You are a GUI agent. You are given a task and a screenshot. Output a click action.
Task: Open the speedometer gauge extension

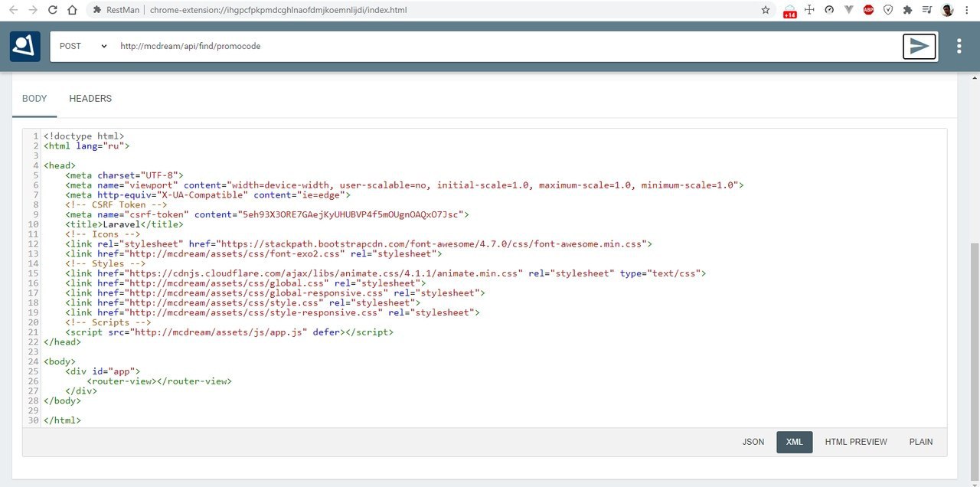click(829, 10)
